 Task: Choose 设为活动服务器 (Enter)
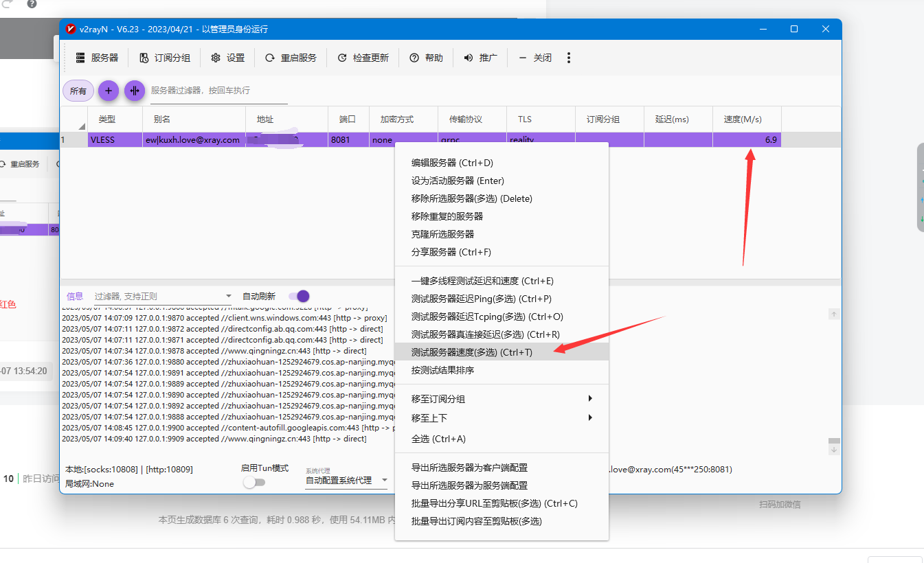pyautogui.click(x=502, y=181)
